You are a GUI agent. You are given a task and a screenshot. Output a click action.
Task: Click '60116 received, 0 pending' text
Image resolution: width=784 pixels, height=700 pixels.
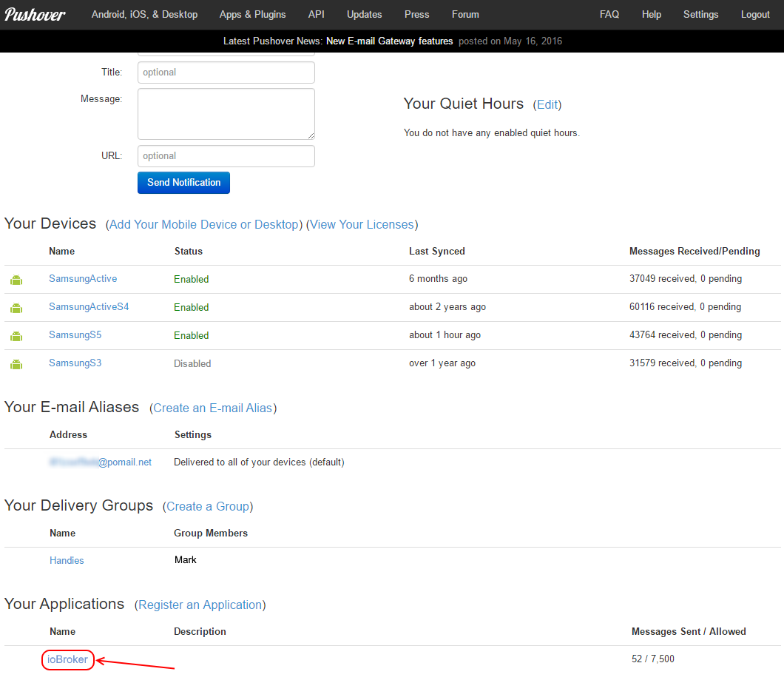[685, 307]
